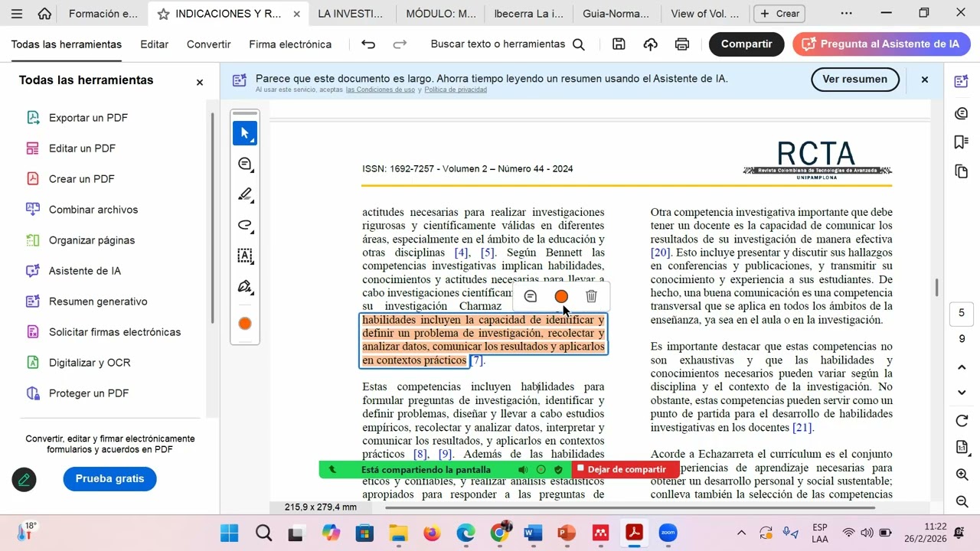Select the text box OCR tool
This screenshot has height=551, width=980.
click(x=245, y=256)
